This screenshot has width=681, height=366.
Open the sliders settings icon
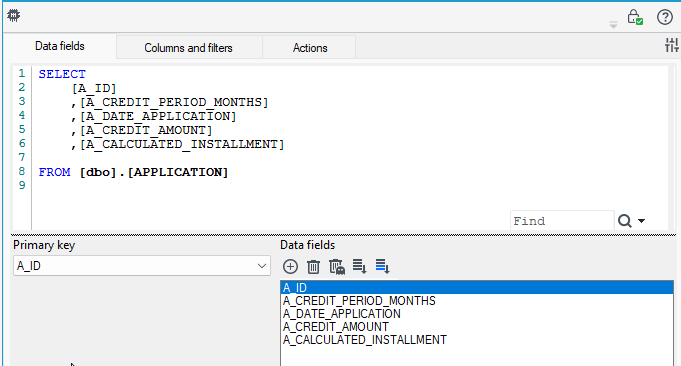click(x=671, y=45)
